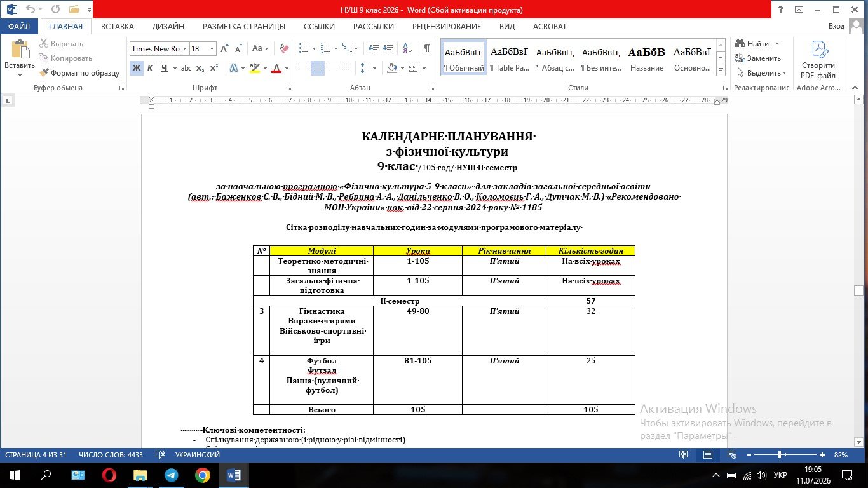Decrease paragraph indent
868x488 pixels.
click(374, 48)
